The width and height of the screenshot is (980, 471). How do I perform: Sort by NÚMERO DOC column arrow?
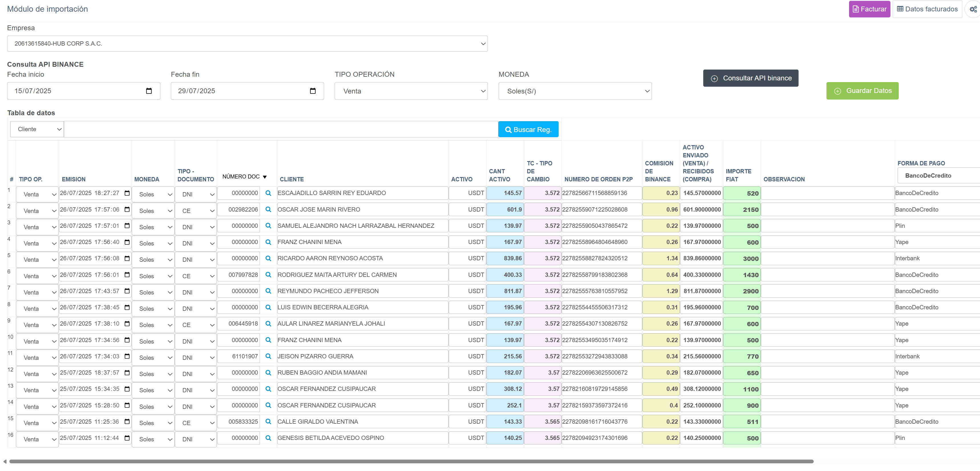pos(265,177)
